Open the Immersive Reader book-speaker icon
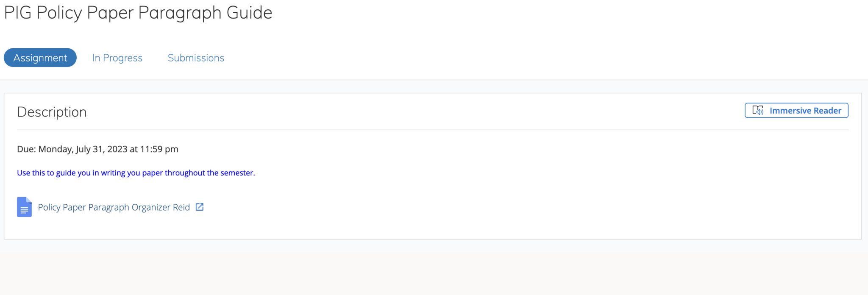The height and width of the screenshot is (295, 868). pos(758,111)
